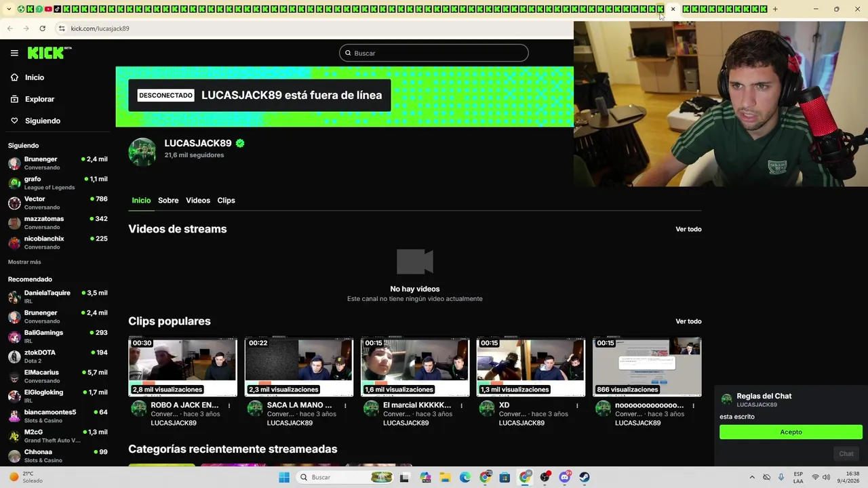This screenshot has height=488, width=868.
Task: Open Steam from taskbar
Action: click(x=585, y=477)
